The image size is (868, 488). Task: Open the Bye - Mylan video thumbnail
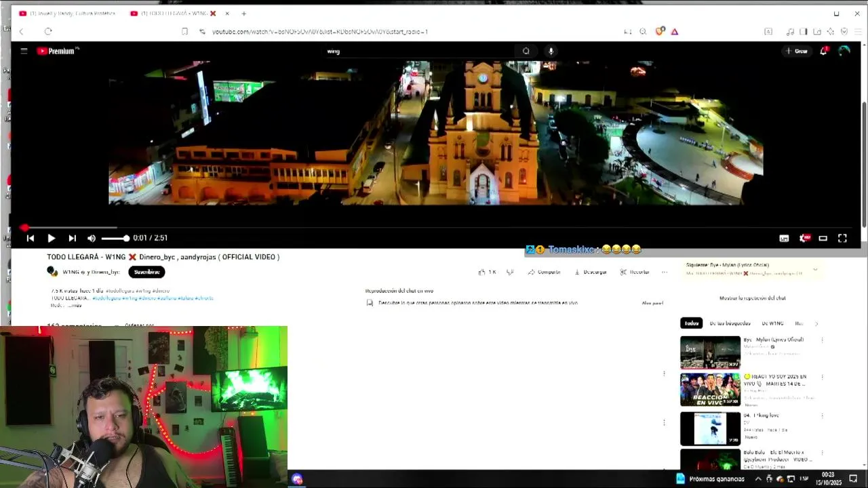coord(711,352)
